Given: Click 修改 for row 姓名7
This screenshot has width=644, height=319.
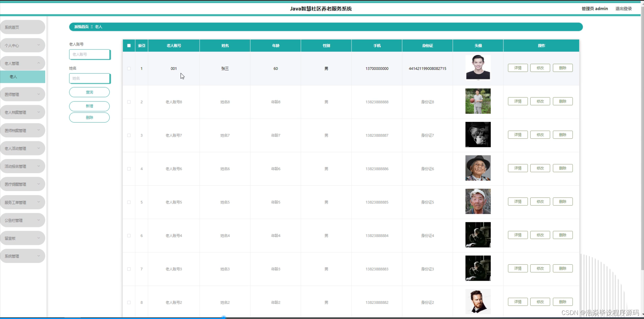Looking at the screenshot, I should point(540,135).
